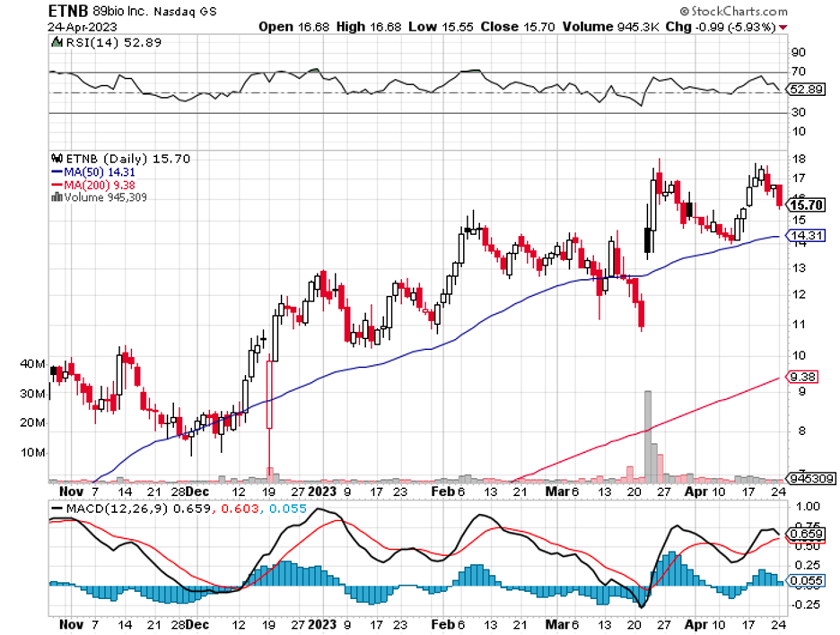Click the 'Close 15.70' value in header
This screenshot has width=840, height=635.
tap(518, 27)
